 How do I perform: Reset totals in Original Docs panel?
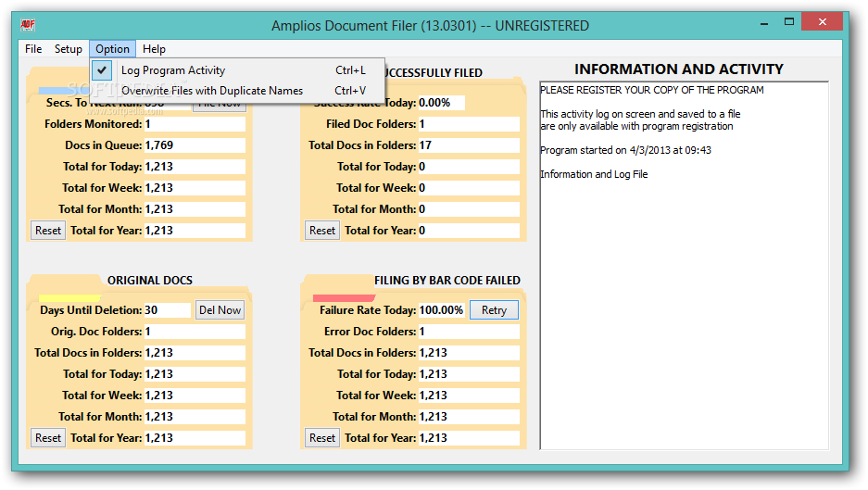[x=48, y=438]
